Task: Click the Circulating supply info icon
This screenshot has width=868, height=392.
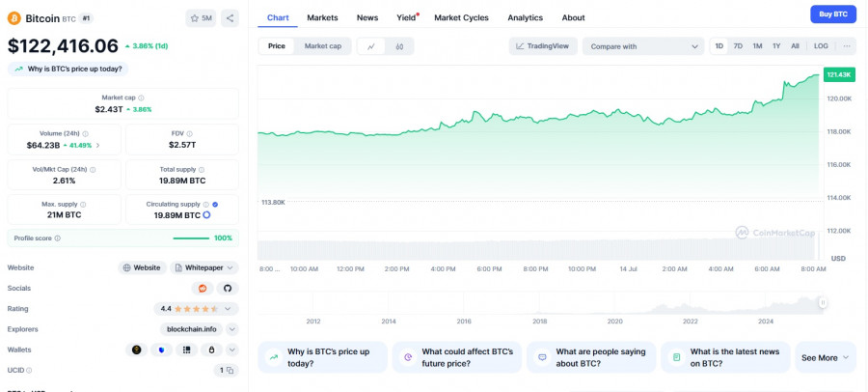Action: click(x=206, y=205)
